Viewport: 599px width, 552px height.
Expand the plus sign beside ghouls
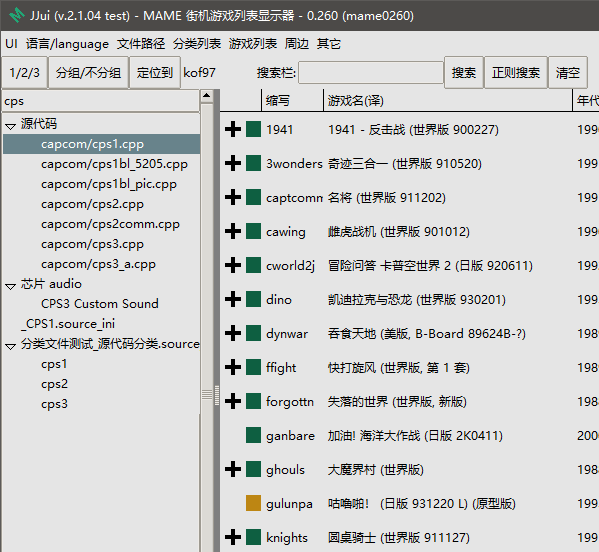pos(233,469)
